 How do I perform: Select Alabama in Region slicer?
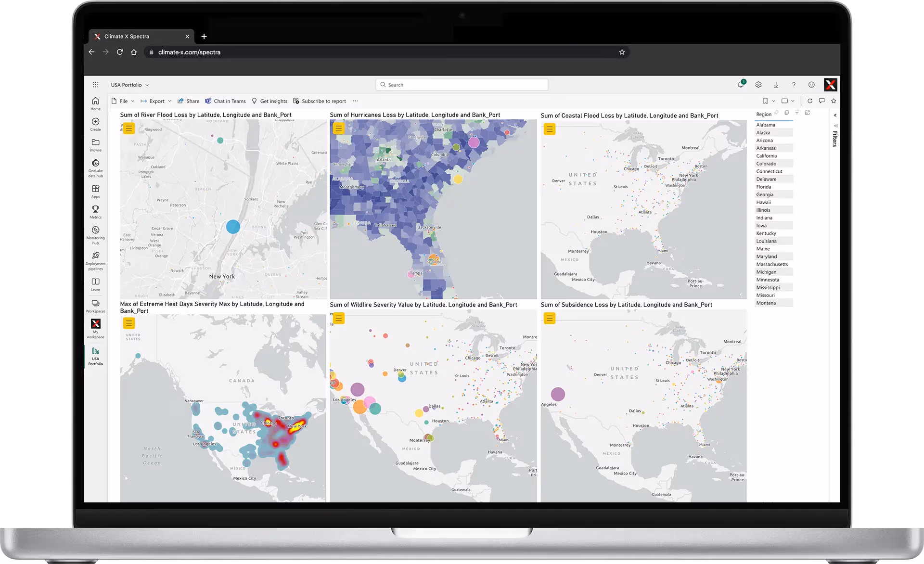pos(774,125)
